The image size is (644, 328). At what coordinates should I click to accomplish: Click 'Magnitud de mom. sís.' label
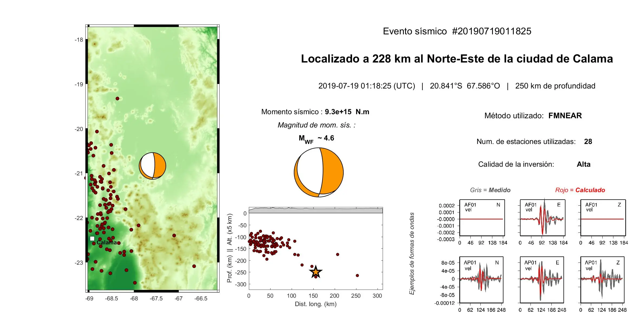pos(317,125)
